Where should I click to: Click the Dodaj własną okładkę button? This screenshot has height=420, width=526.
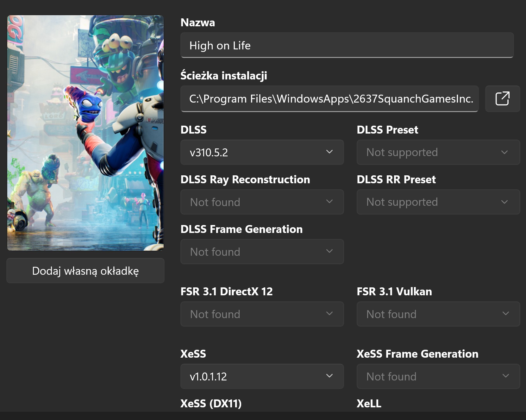85,271
